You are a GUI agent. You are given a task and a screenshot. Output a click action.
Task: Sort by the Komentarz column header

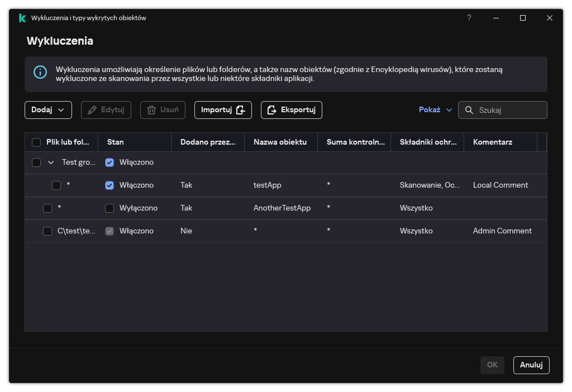[x=492, y=142]
